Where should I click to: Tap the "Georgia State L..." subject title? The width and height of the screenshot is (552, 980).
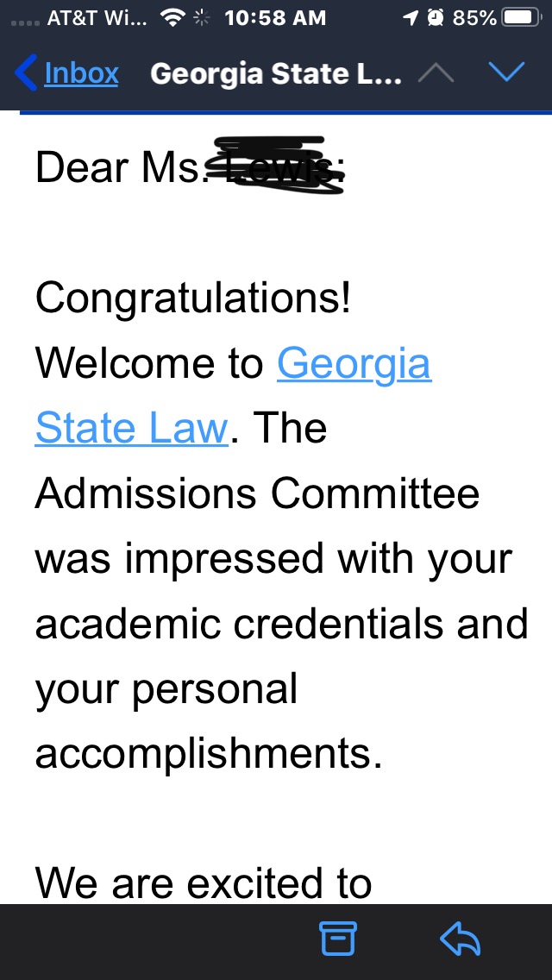point(276,73)
